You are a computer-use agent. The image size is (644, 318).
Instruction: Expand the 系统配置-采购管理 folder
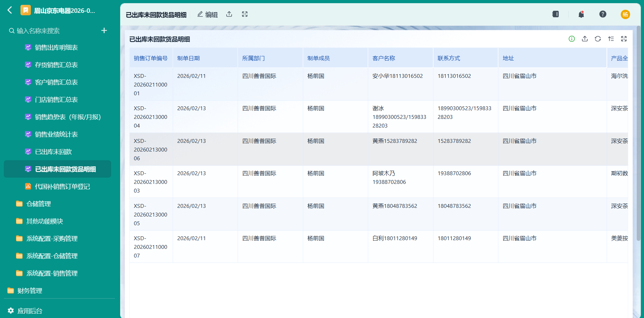tap(57, 239)
